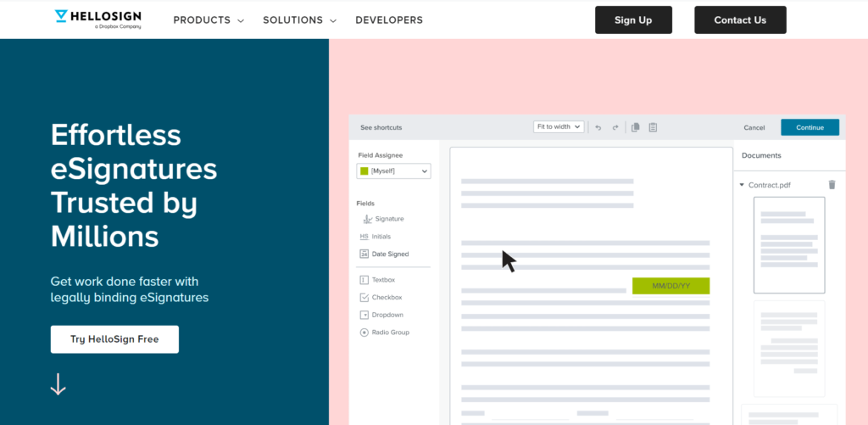Click the Sign Up button
The image size is (868, 425).
tap(633, 20)
